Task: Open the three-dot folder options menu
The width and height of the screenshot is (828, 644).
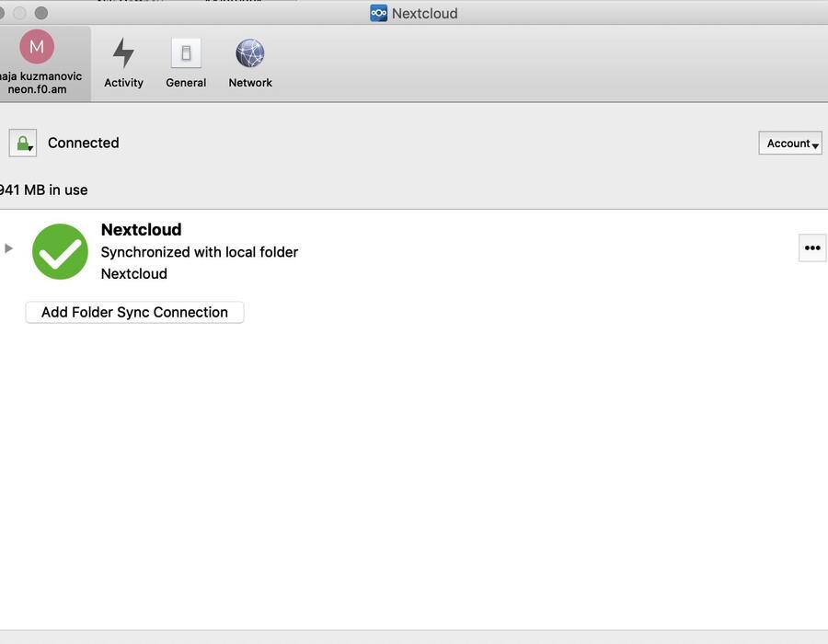Action: click(x=812, y=247)
